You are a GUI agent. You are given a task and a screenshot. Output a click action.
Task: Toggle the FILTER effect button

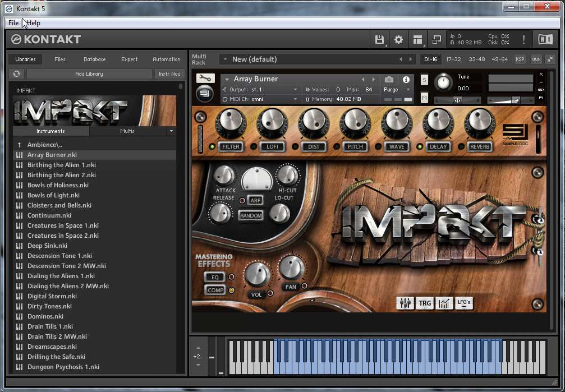231,146
